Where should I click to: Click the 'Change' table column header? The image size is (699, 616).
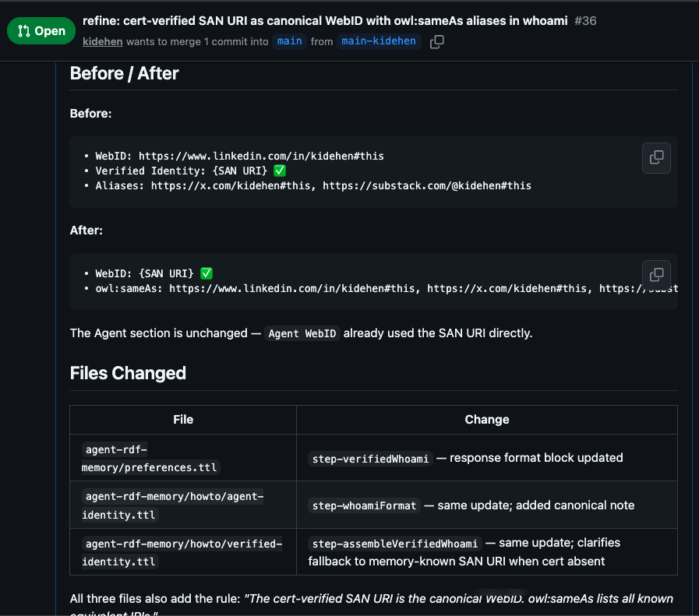487,420
